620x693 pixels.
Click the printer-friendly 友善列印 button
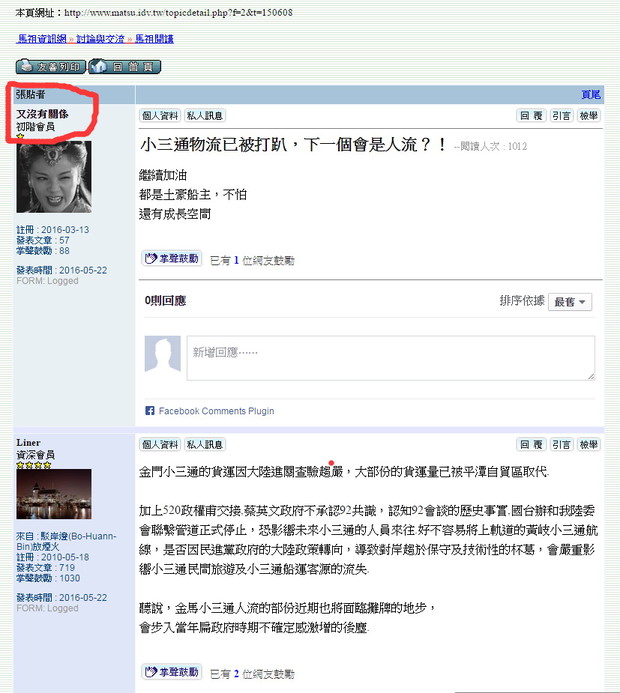(50, 67)
